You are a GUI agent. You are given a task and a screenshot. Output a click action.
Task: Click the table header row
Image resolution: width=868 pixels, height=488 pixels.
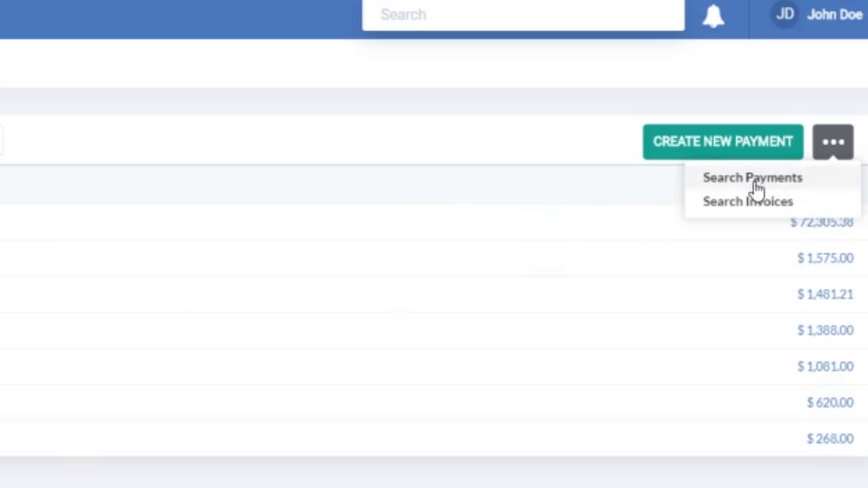tap(339, 185)
